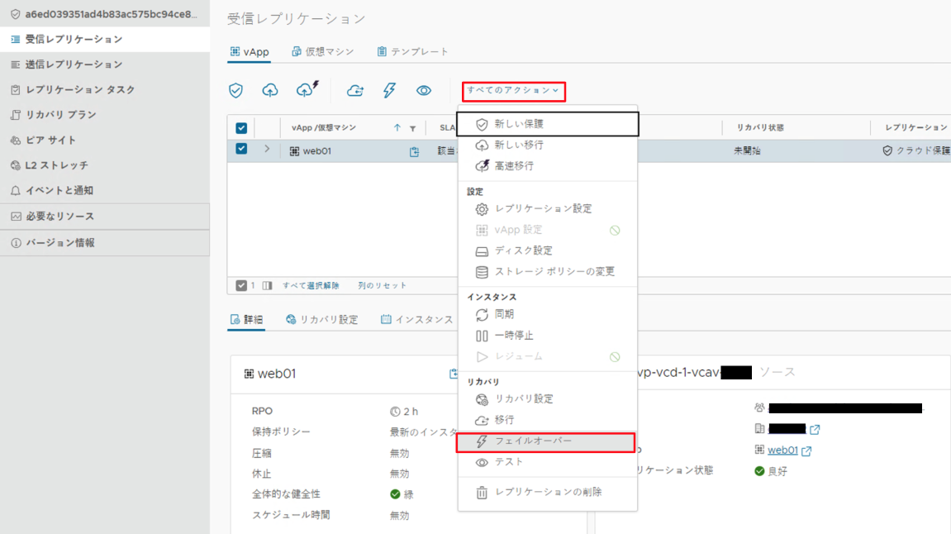
Task: Click 同期 in the menu
Action: (x=547, y=314)
